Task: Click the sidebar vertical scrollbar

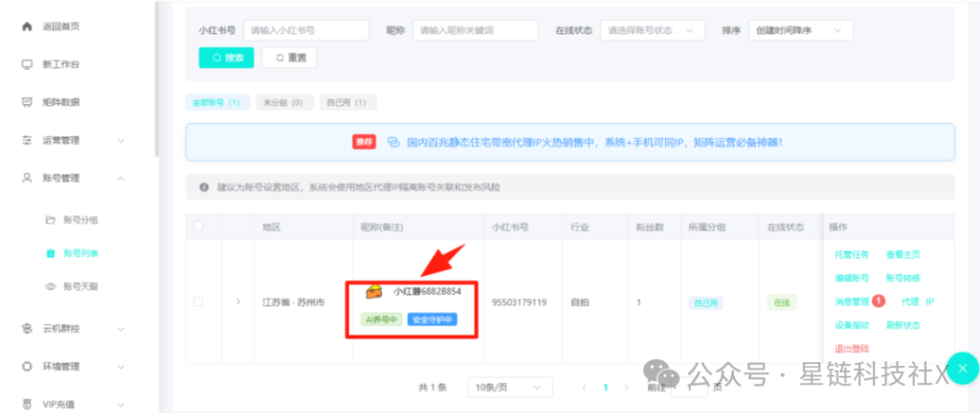Action: pyautogui.click(x=157, y=78)
